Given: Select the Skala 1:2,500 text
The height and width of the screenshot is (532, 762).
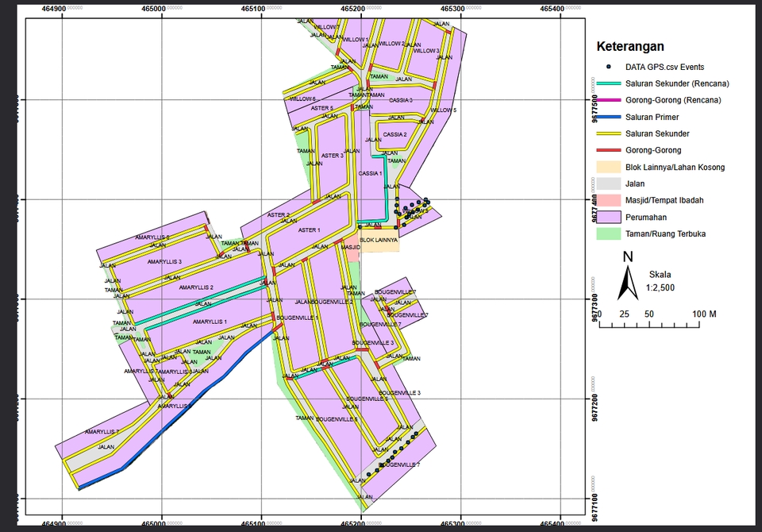Looking at the screenshot, I should [660, 281].
